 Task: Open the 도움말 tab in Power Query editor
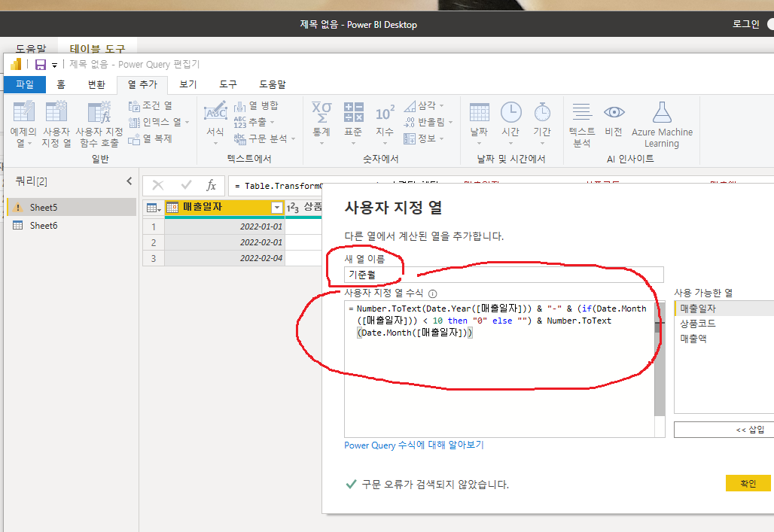(273, 84)
